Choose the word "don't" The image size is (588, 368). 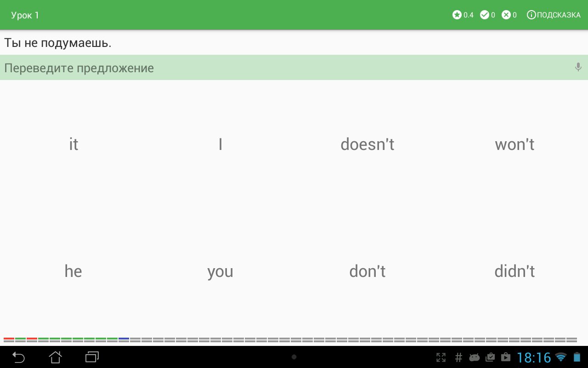367,271
